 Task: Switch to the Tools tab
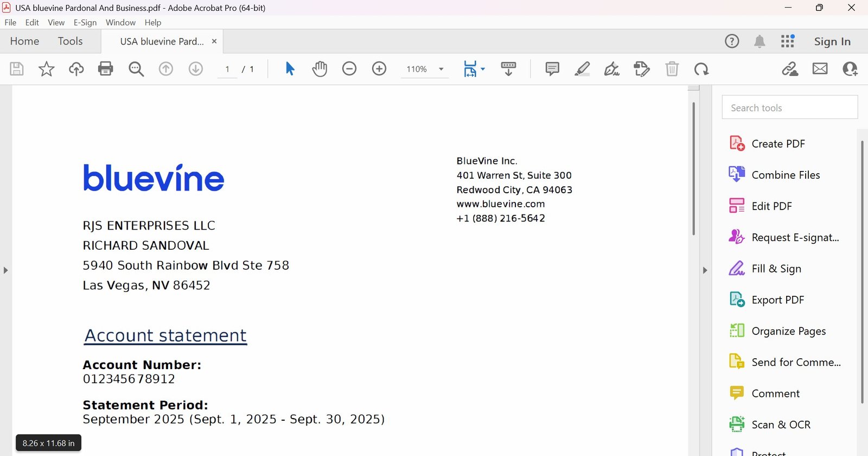[x=70, y=41]
